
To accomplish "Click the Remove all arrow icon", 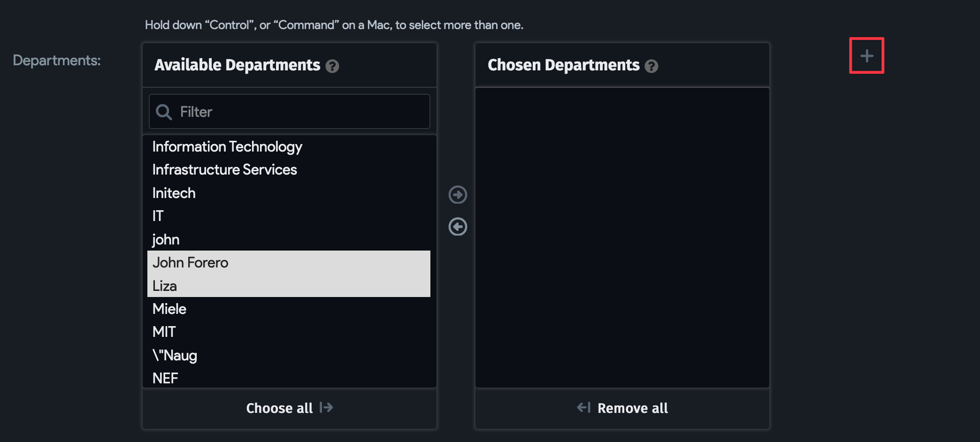I will (x=583, y=408).
